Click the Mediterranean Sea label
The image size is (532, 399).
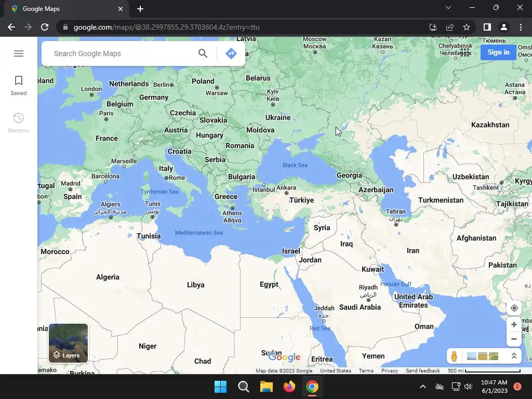[199, 233]
